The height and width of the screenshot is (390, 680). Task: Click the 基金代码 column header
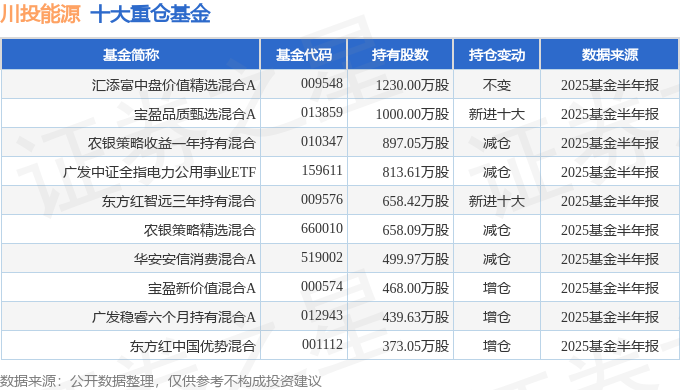pos(304,55)
